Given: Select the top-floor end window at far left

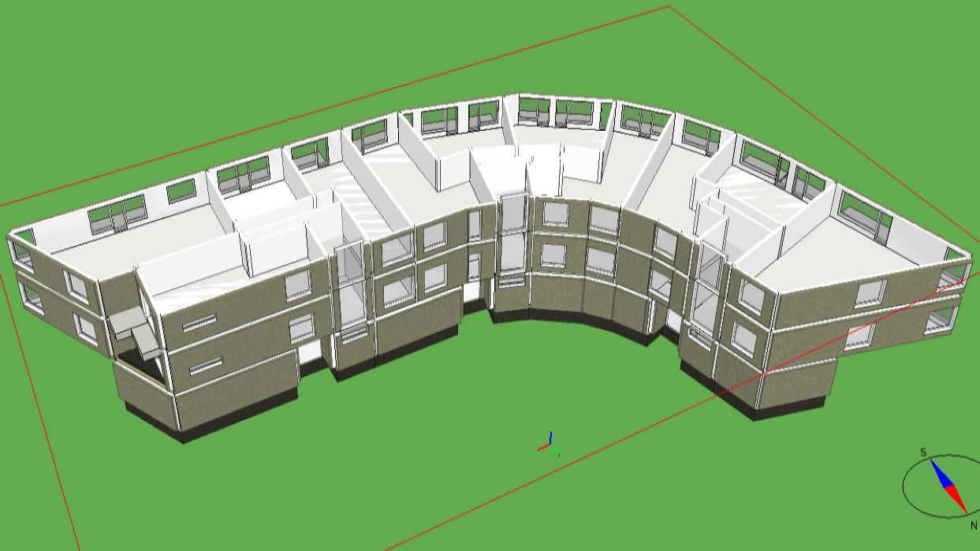Looking at the screenshot, I should coord(22,251).
